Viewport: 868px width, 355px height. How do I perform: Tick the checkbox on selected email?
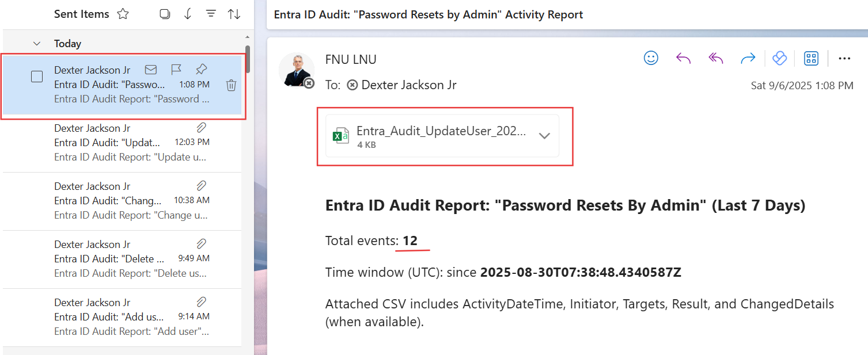pos(37,77)
